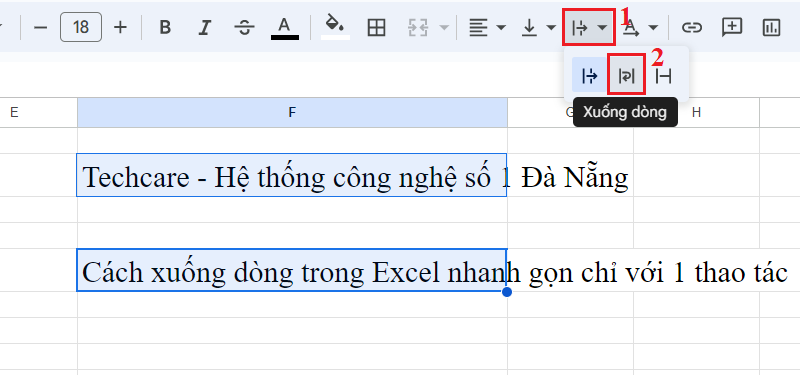Toggle italic formatting

(205, 28)
